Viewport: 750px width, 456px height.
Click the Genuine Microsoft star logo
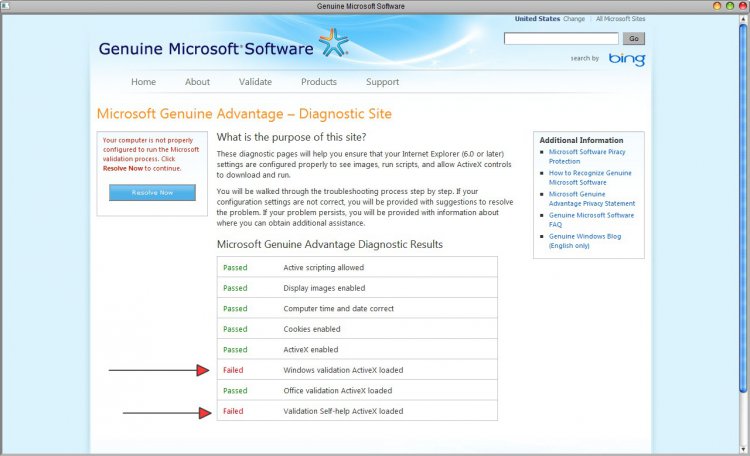coord(333,43)
